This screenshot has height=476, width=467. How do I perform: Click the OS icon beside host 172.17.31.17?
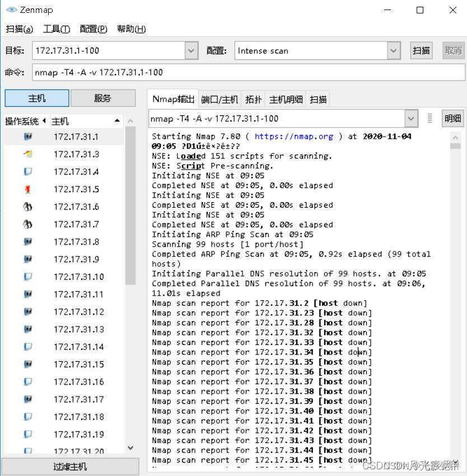27,399
